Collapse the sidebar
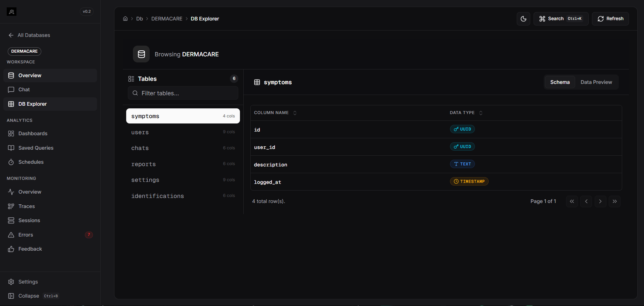The height and width of the screenshot is (306, 644). click(50, 296)
